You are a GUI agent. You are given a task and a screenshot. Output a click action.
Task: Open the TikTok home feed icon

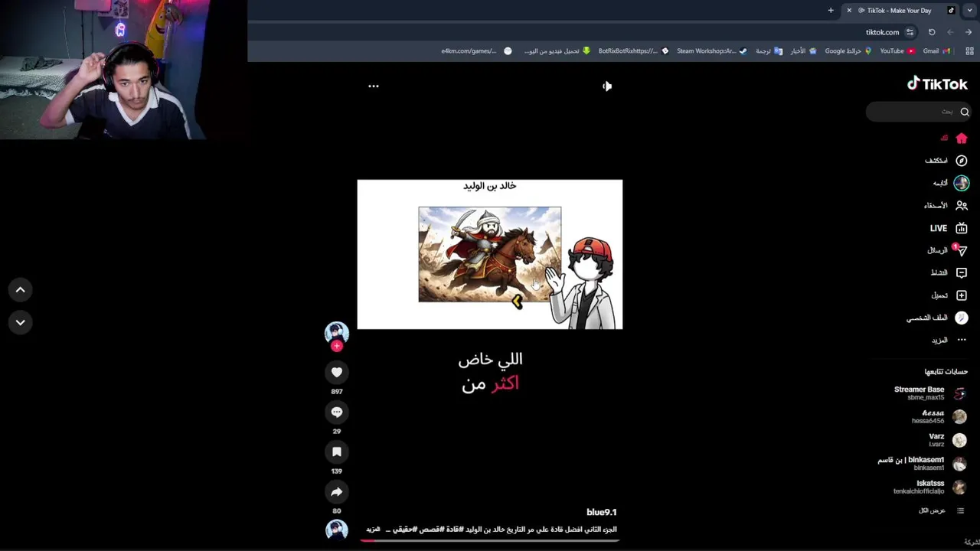pyautogui.click(x=962, y=139)
